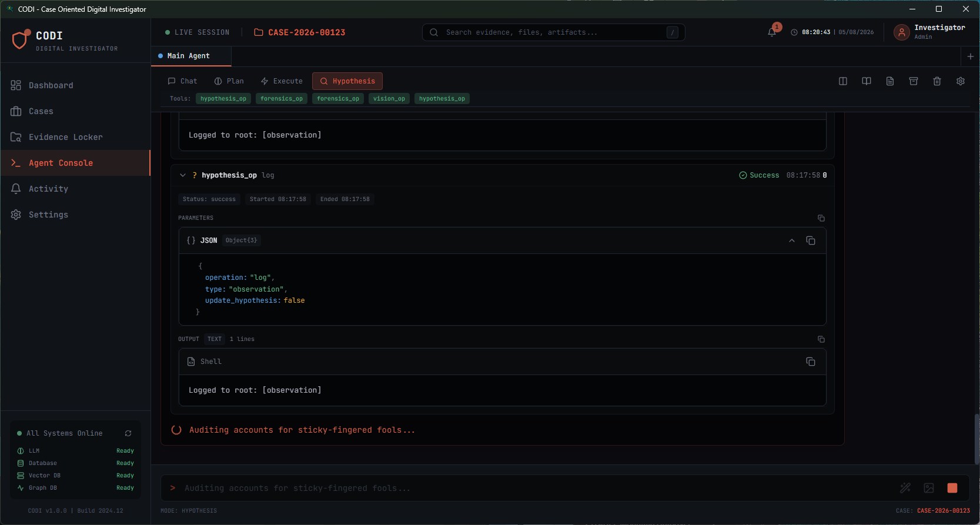The image size is (980, 525).
Task: Copy the Shell output text
Action: pyautogui.click(x=811, y=362)
